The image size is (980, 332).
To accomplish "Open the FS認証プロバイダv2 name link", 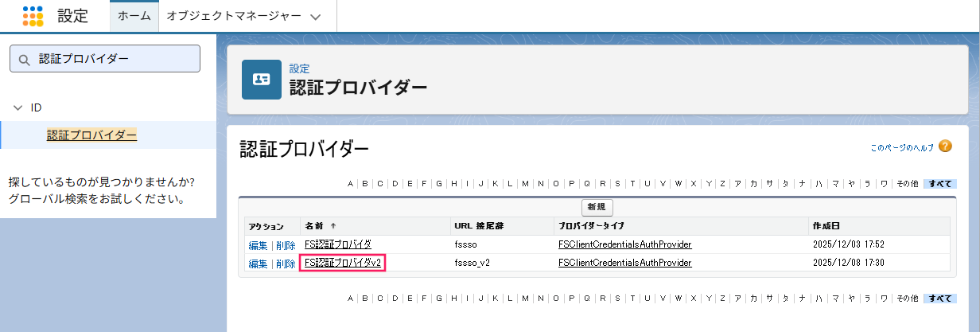I will pos(343,263).
